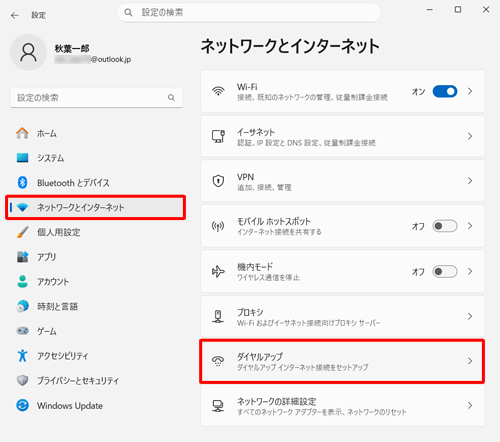This screenshot has width=500, height=442.
Task: Click the Bluetooth icon in the sidebar
Action: (x=22, y=183)
